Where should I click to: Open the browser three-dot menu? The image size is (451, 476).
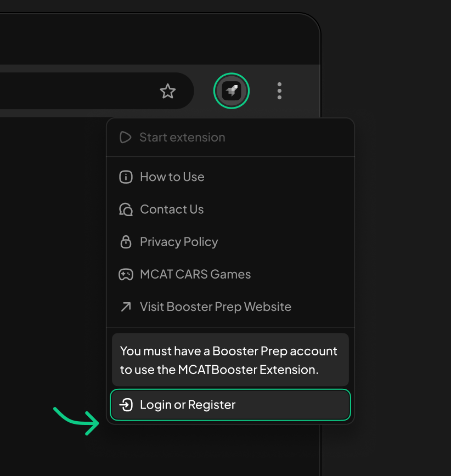279,91
